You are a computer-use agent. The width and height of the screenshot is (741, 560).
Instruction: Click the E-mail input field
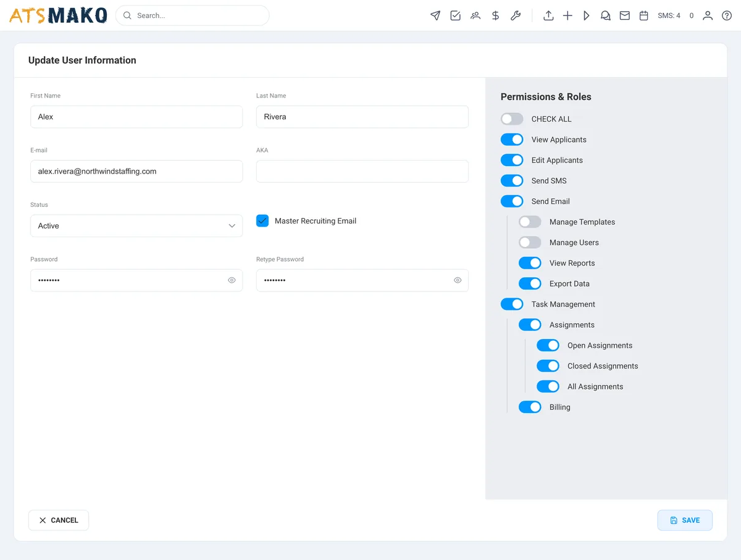pos(136,172)
